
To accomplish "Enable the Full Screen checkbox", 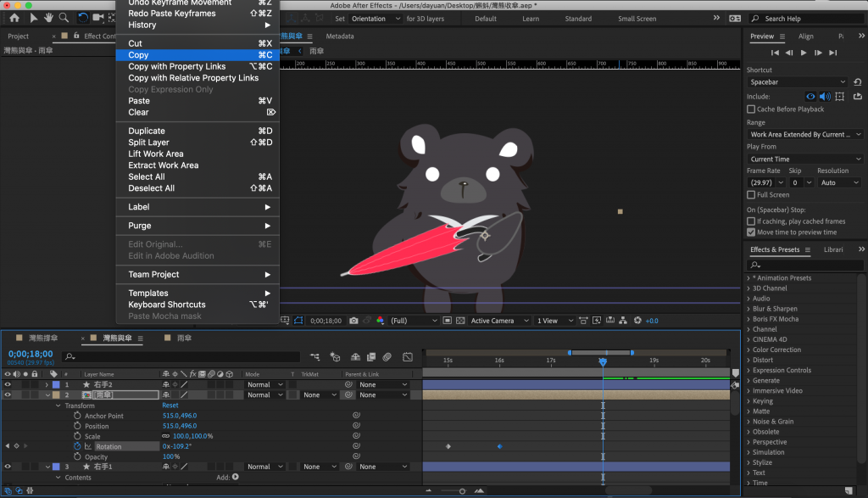I will 751,195.
